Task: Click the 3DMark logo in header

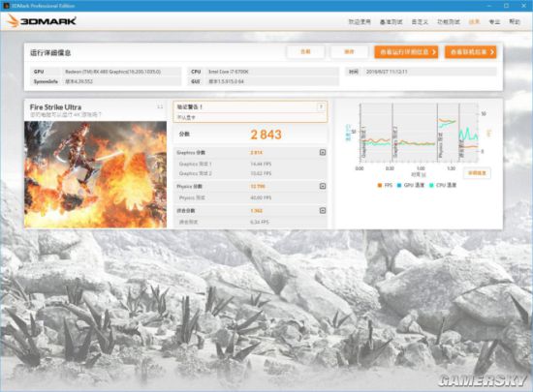Action: click(42, 21)
